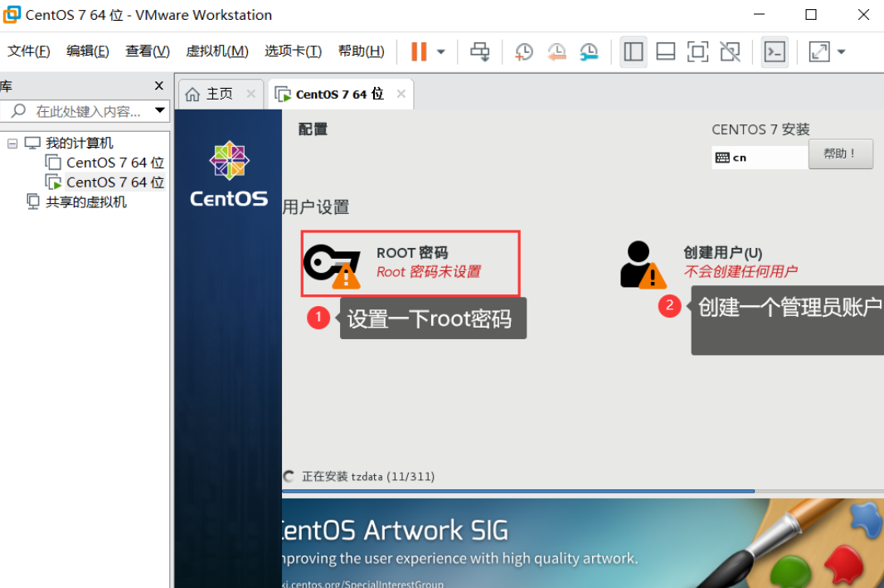Minimize the VMware Workstation window
The image size is (884, 588).
tap(760, 15)
